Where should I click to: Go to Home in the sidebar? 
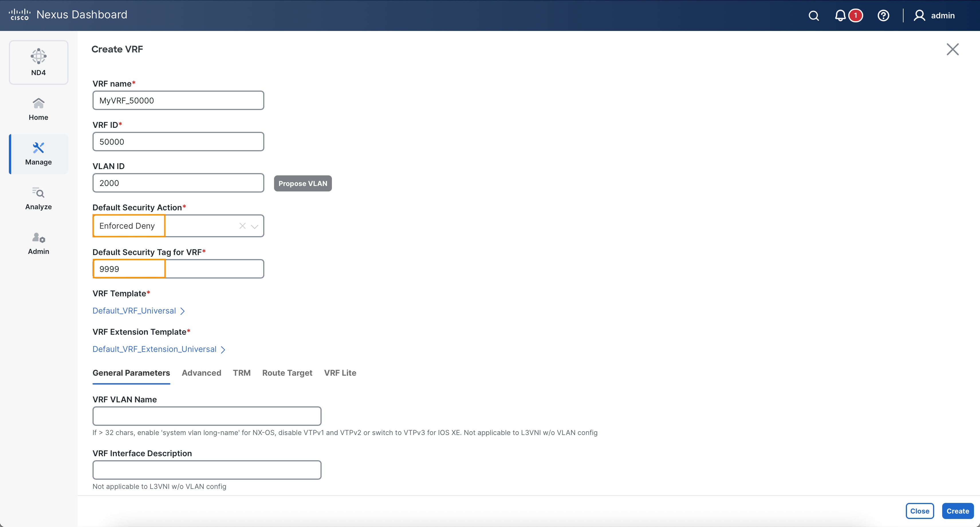click(x=38, y=109)
